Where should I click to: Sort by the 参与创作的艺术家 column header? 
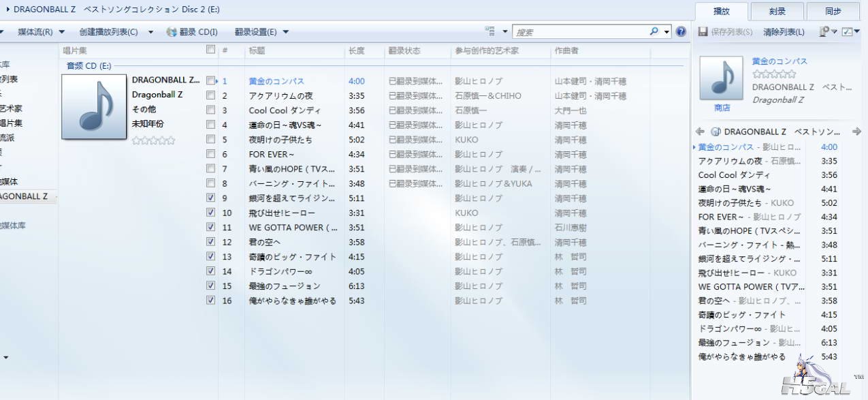(x=487, y=50)
